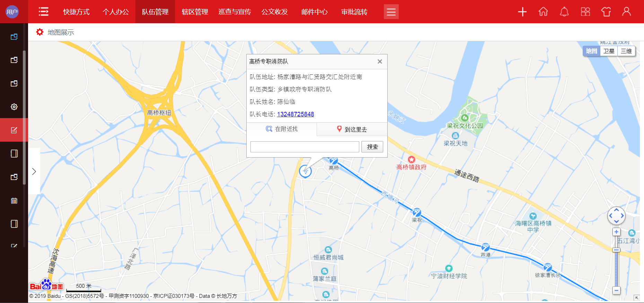Viewport: 644px width, 303px height.
Task: Click the sidebar window icon above calendar
Action: 14,177
